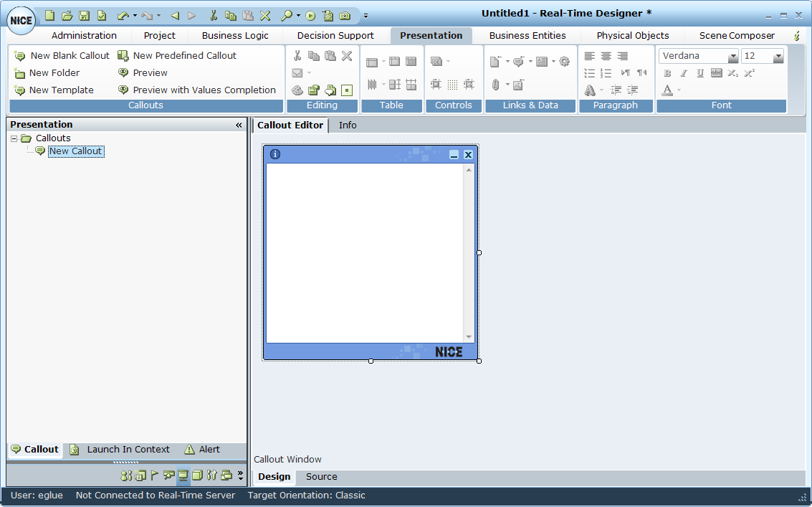Click the Open folder icon in top toolbar

[x=67, y=15]
